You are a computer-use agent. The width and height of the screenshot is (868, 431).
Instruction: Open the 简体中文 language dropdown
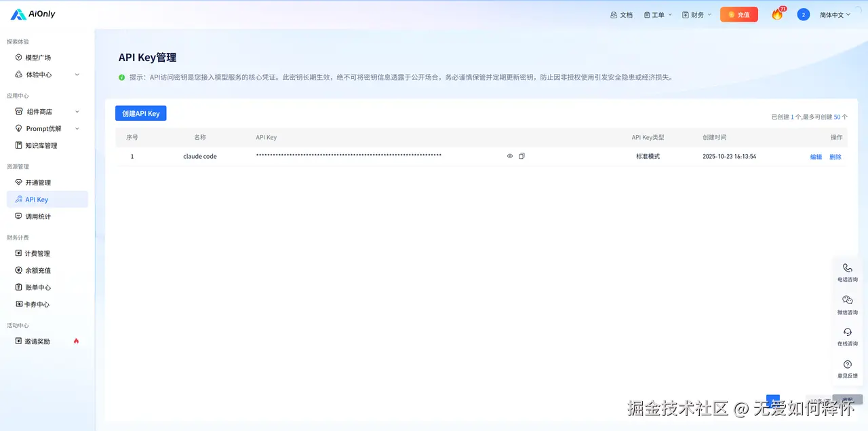(x=835, y=14)
